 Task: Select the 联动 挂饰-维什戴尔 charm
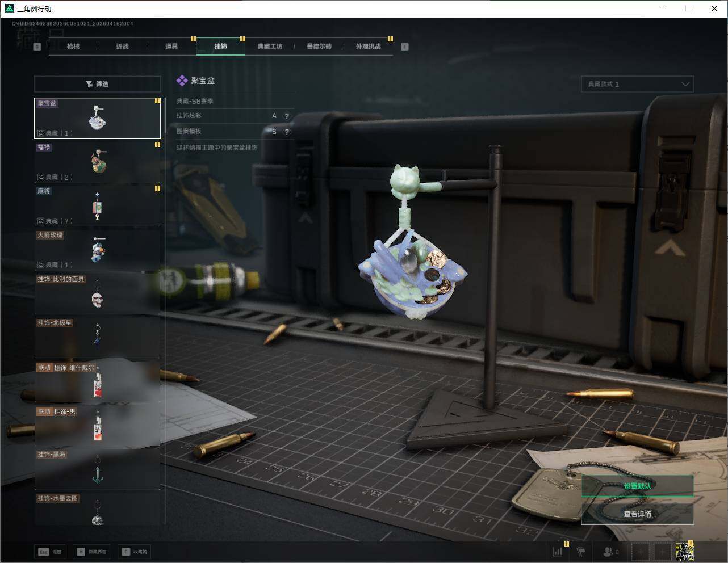[97, 381]
